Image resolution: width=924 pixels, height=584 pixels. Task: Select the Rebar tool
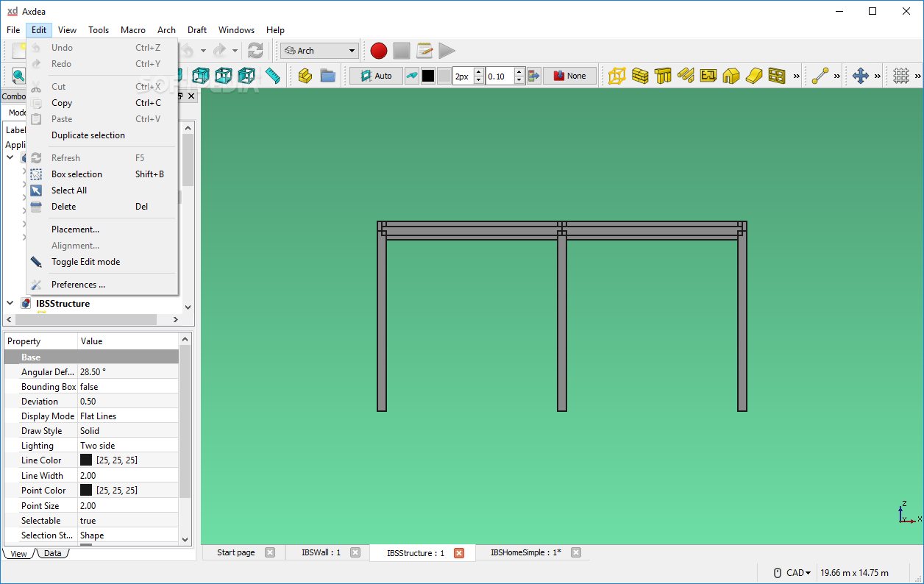[x=686, y=76]
